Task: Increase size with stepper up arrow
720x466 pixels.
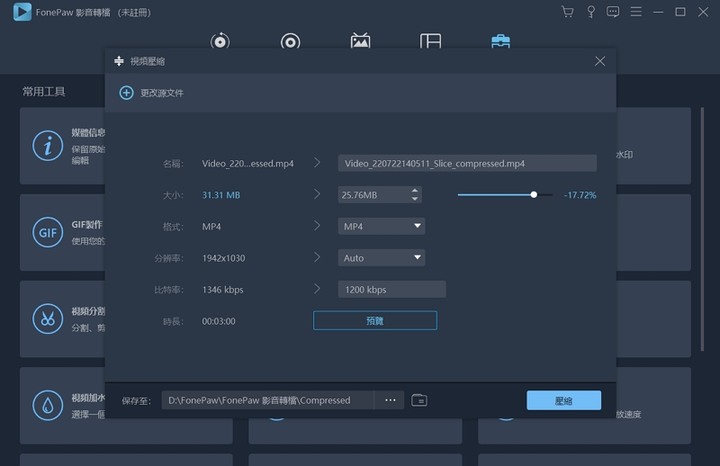Action: click(415, 190)
